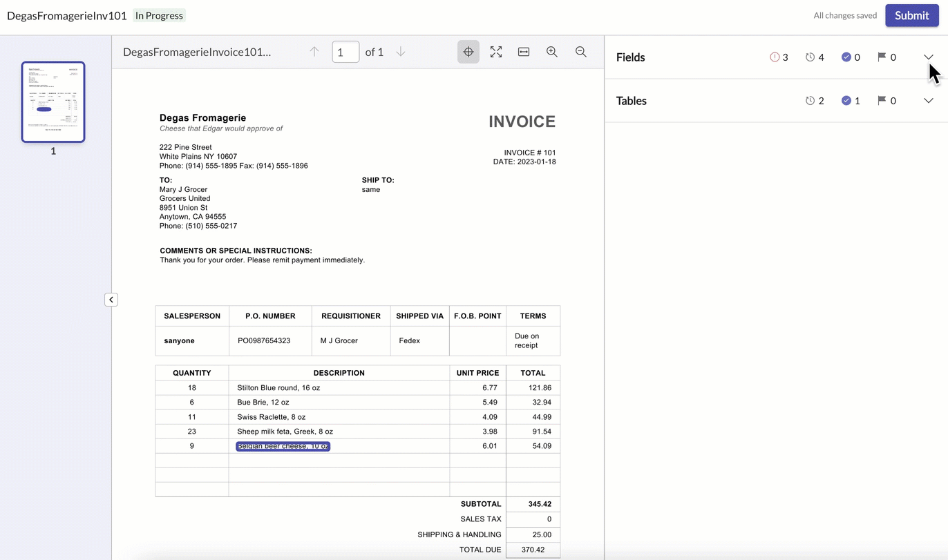Image resolution: width=948 pixels, height=560 pixels.
Task: Zoom out of the document
Action: [x=581, y=52]
